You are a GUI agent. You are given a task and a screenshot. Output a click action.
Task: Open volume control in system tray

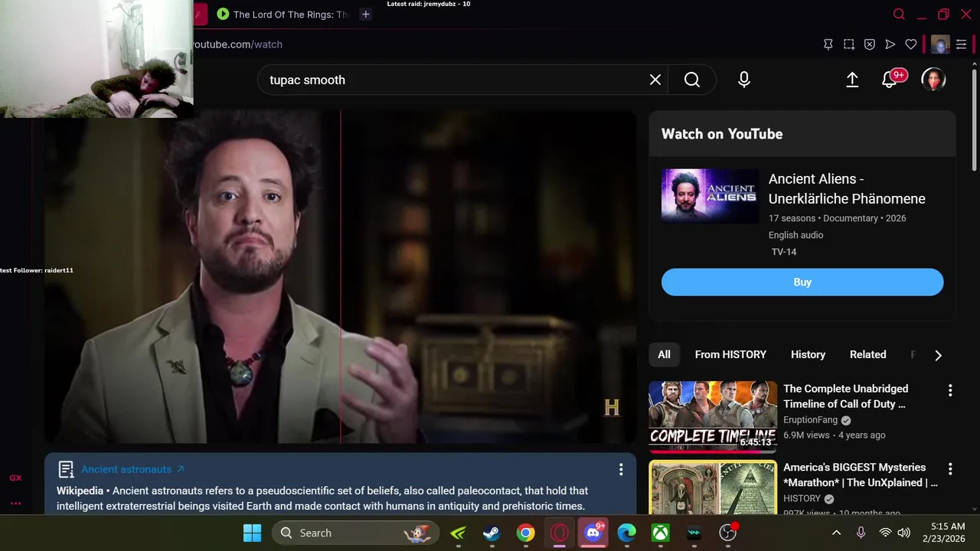click(903, 533)
